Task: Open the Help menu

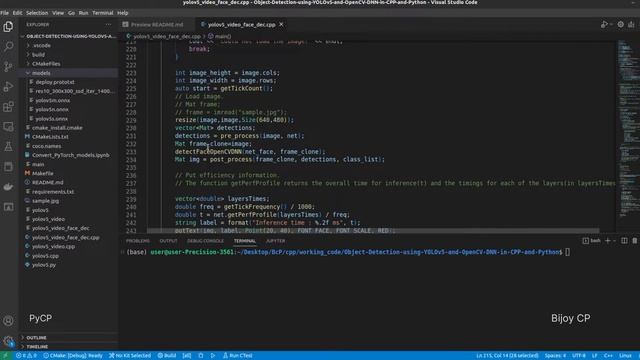Action: click(122, 13)
